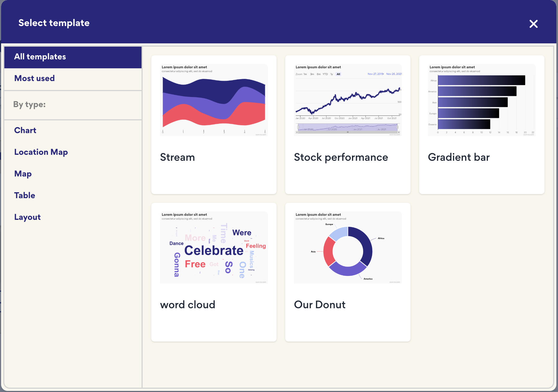Choose the Gradient bar chart thumbnail
Viewport: 558px width, 392px height.
point(482,100)
